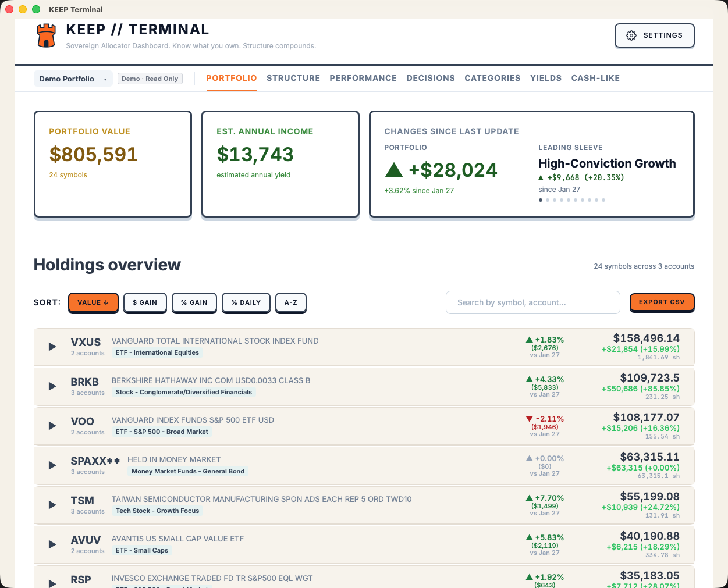This screenshot has width=728, height=588.
Task: Click the BERKSHIRE HATHAWAY fund name
Action: coord(211,380)
